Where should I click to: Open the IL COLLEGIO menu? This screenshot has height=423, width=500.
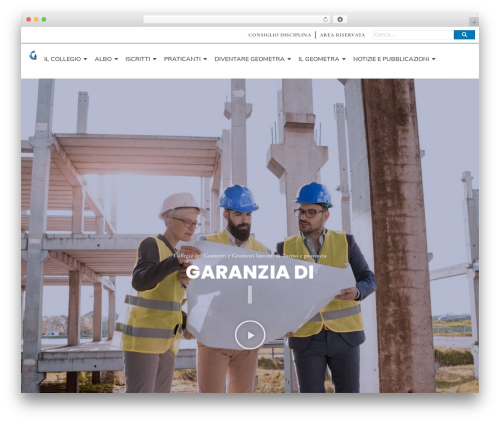coord(65,59)
